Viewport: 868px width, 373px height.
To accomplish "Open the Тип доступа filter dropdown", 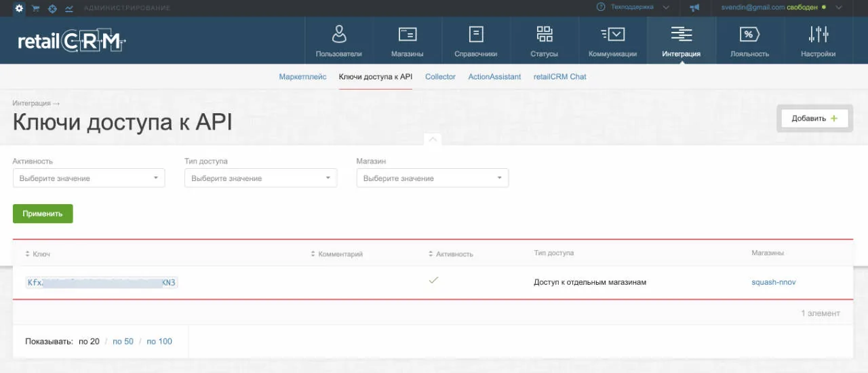I will point(260,178).
